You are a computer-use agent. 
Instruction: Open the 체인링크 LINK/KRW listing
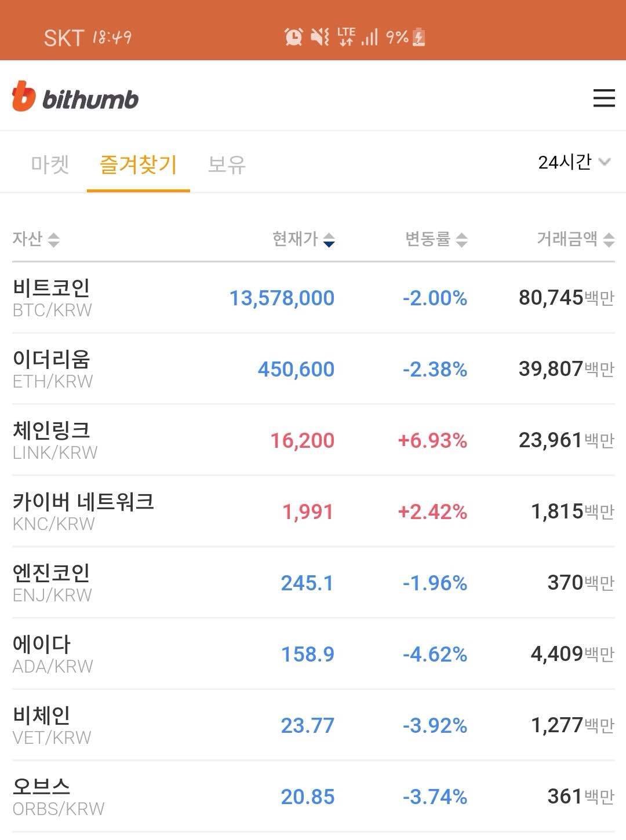[x=313, y=441]
